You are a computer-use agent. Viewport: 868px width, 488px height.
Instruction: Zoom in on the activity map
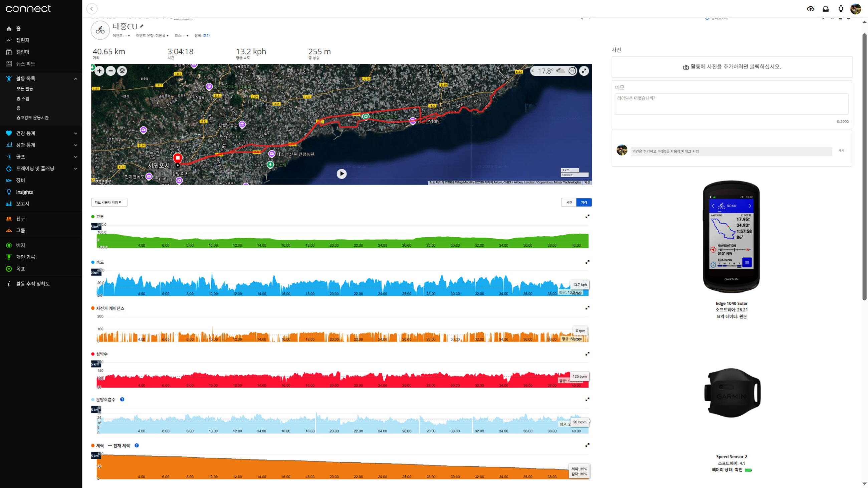99,71
